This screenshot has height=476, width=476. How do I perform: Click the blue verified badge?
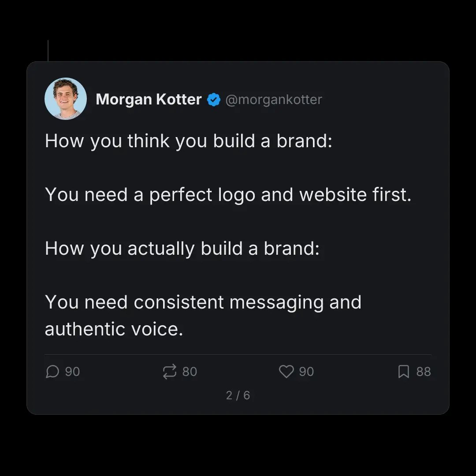[214, 100]
